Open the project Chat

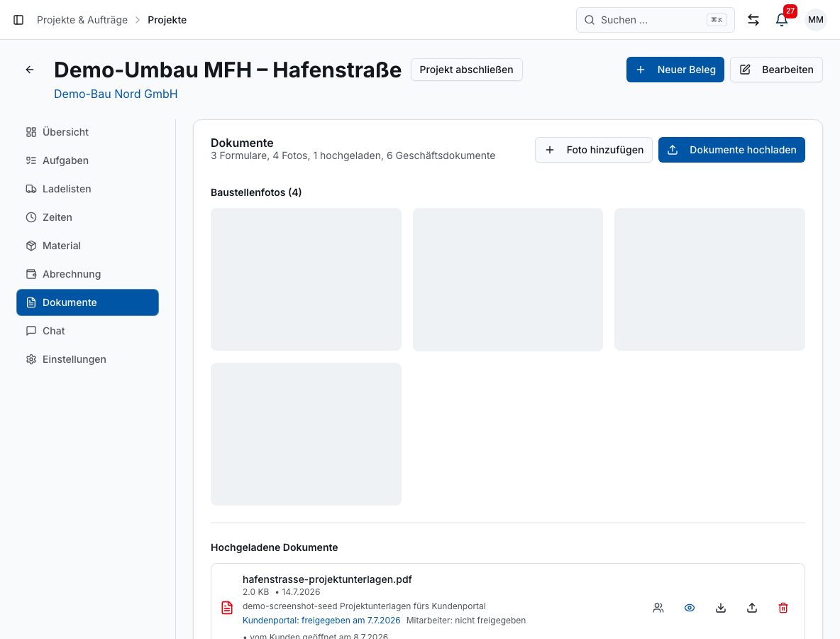tap(87, 331)
